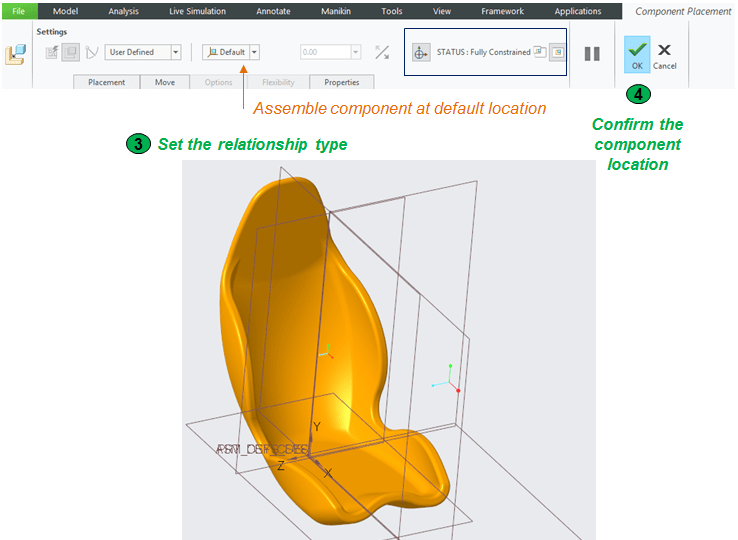Viewport: 738px width, 540px height.
Task: Open the Placement panel tab
Action: coord(106,82)
